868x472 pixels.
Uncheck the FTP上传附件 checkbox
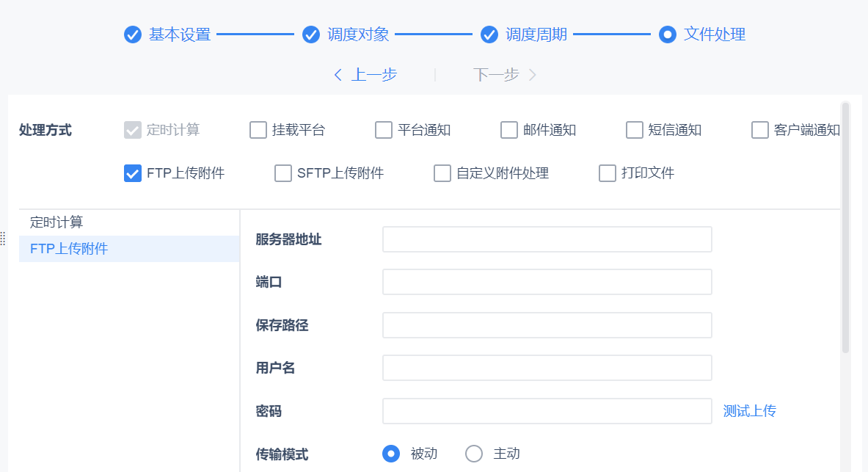pyautogui.click(x=132, y=173)
